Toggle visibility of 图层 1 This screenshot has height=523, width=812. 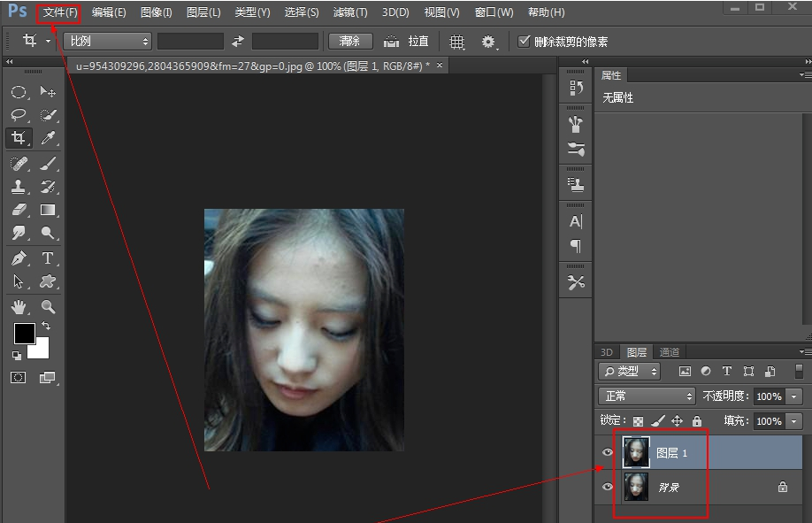[x=607, y=452]
